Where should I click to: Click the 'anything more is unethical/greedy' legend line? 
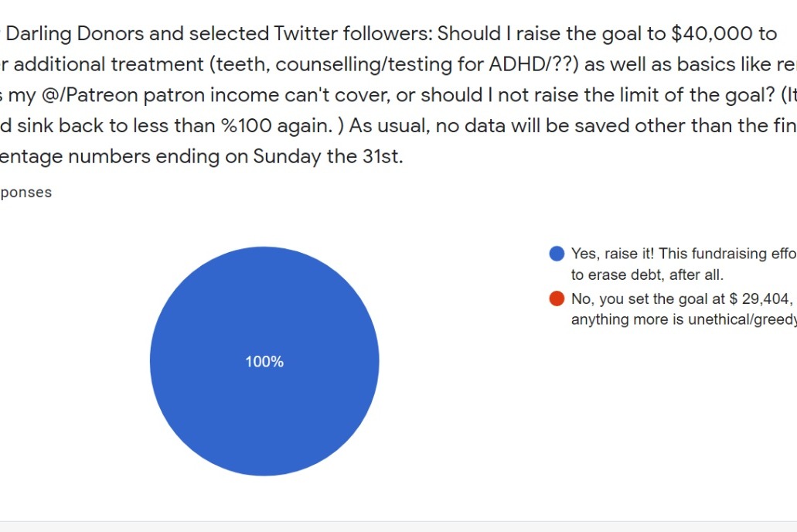[x=683, y=319]
